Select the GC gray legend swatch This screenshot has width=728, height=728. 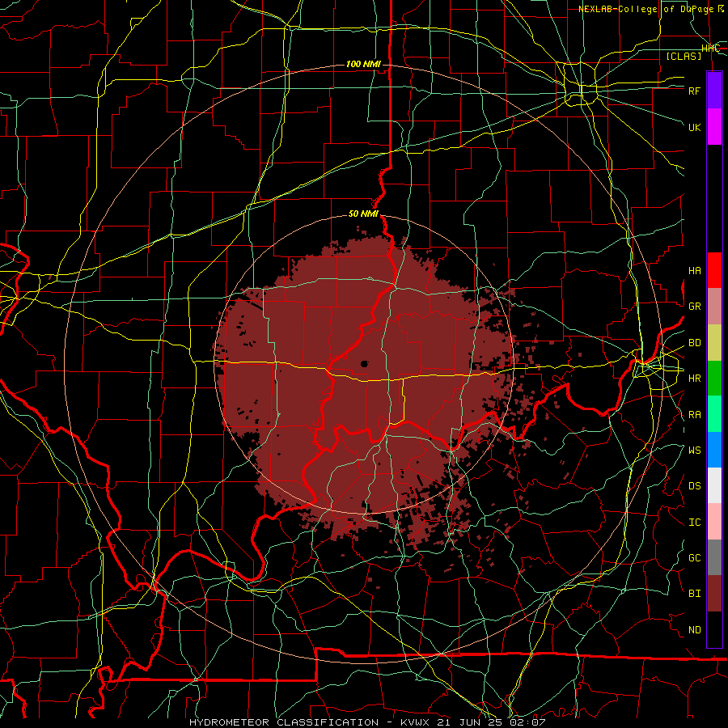(x=714, y=557)
